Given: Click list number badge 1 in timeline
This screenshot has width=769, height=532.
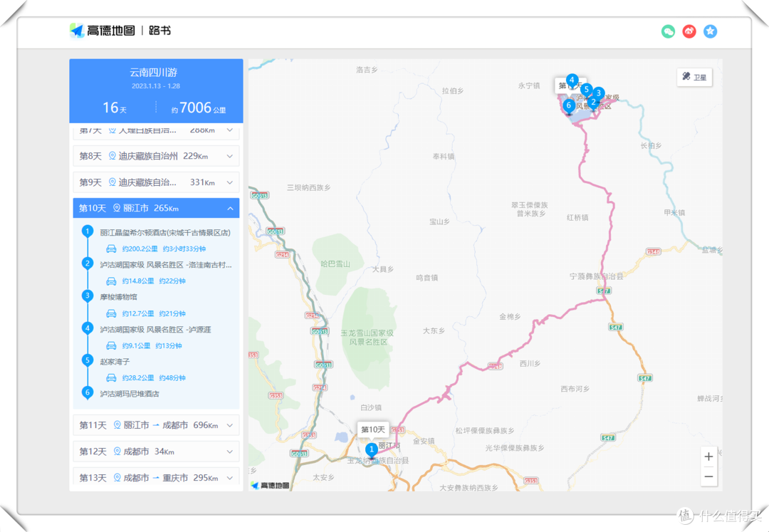Looking at the screenshot, I should (88, 231).
